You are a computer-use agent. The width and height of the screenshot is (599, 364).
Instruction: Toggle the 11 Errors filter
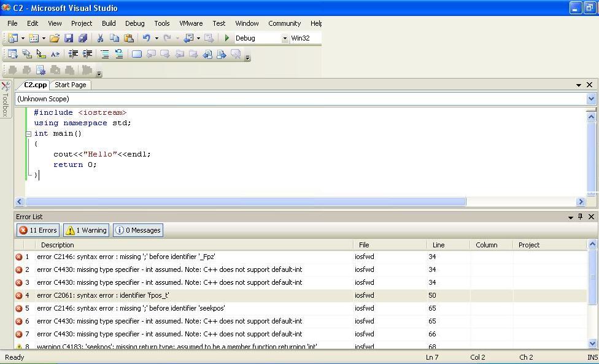[x=38, y=230]
